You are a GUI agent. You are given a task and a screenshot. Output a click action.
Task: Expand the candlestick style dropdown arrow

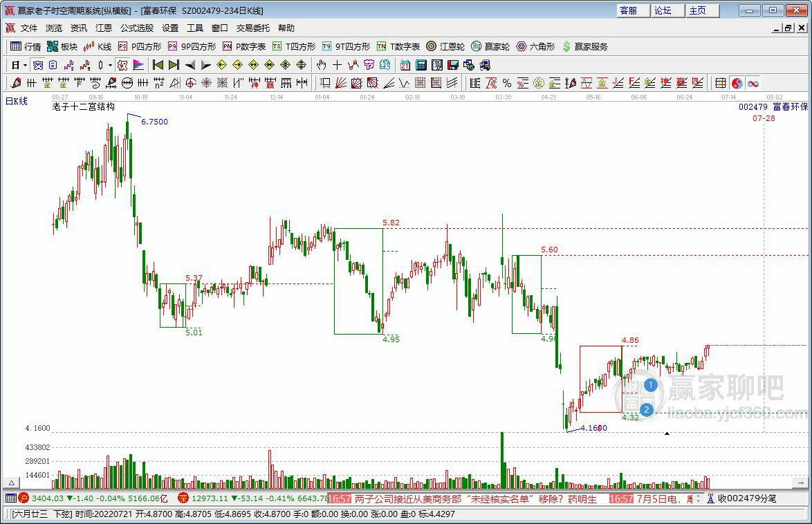110,65
